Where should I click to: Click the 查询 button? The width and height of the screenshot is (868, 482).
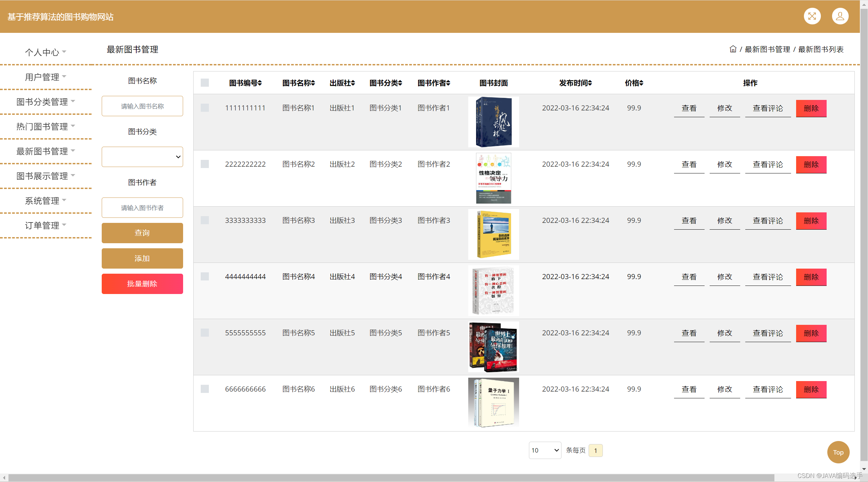point(142,233)
